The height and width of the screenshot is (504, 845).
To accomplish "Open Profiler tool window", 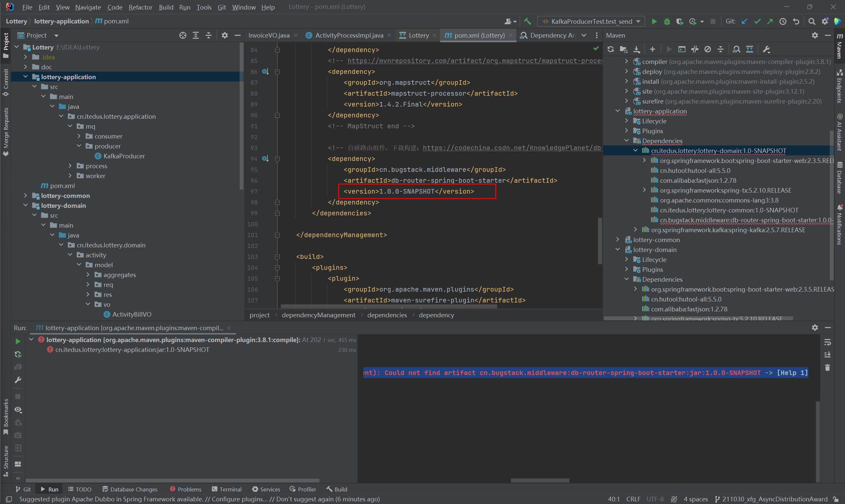I will click(303, 489).
